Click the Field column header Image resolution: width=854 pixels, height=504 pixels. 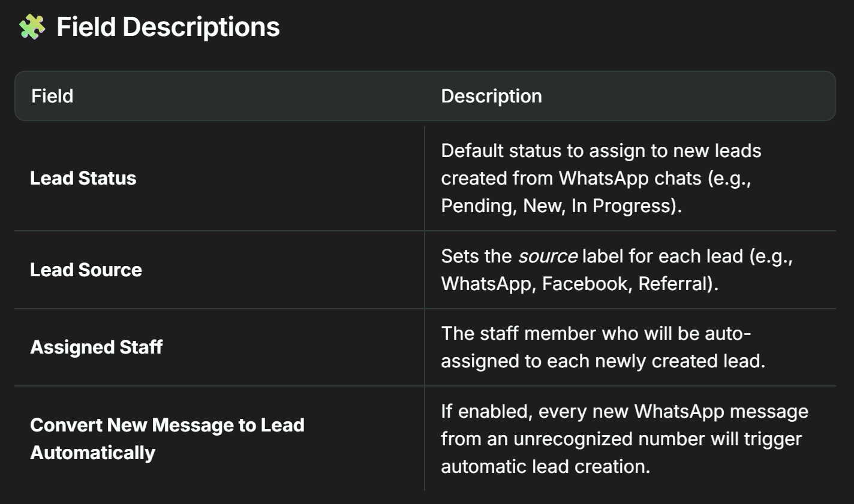52,96
